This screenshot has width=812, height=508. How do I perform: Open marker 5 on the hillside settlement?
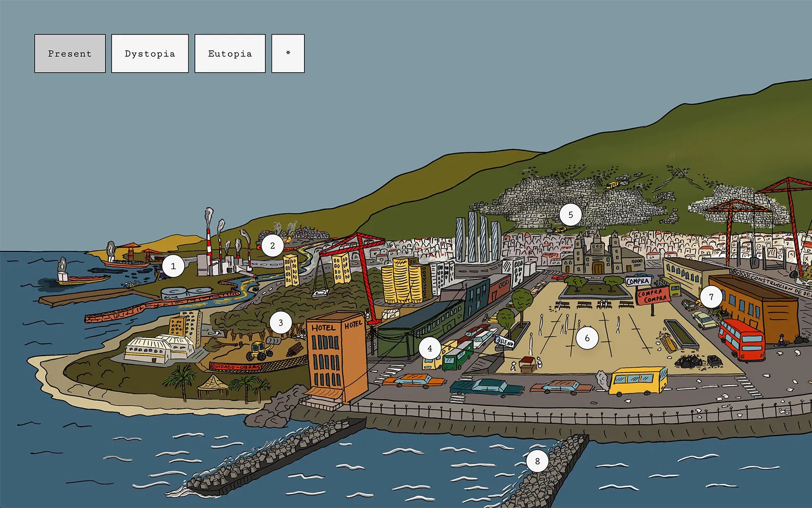(570, 215)
